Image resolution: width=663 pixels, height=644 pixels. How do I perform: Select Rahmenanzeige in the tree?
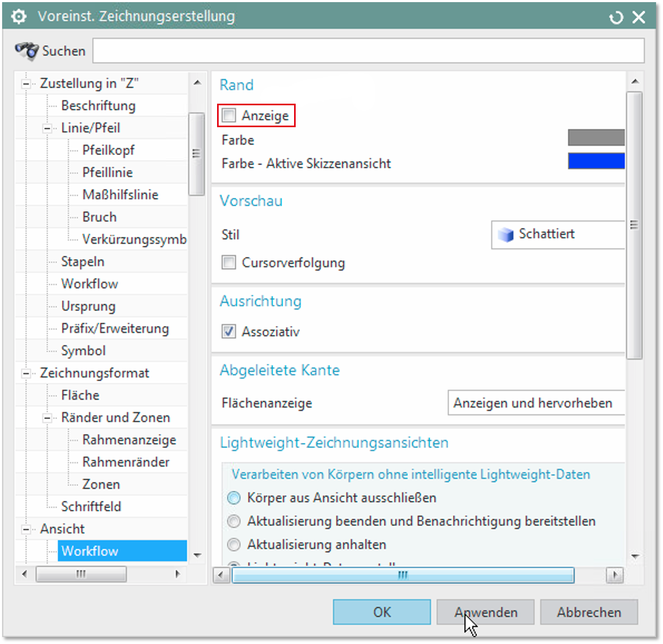point(129,440)
